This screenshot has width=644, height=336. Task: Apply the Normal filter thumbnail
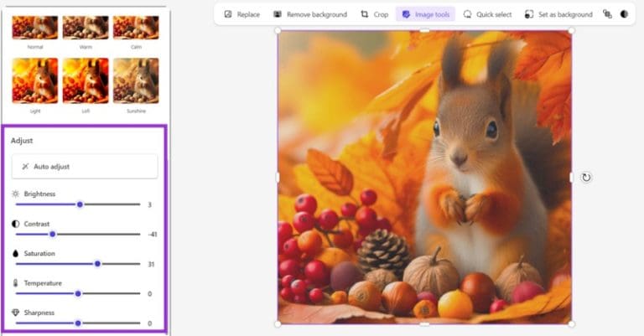(35, 26)
